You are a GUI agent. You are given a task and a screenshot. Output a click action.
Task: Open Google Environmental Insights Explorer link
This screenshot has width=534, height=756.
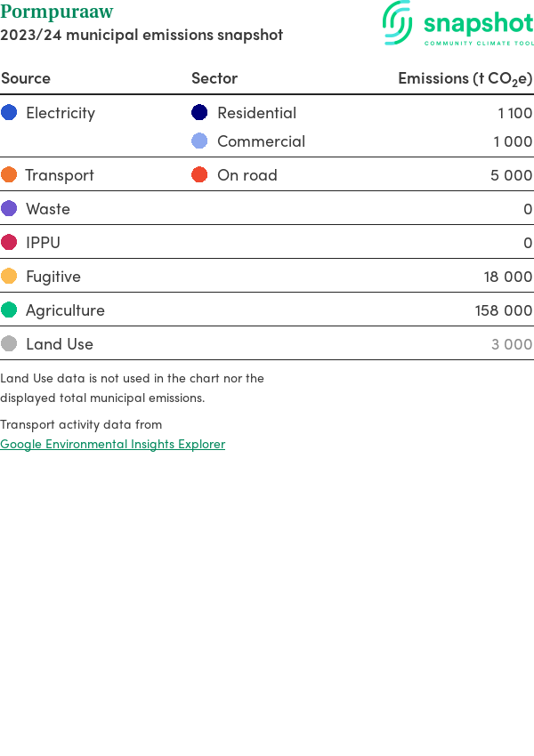pyautogui.click(x=112, y=444)
